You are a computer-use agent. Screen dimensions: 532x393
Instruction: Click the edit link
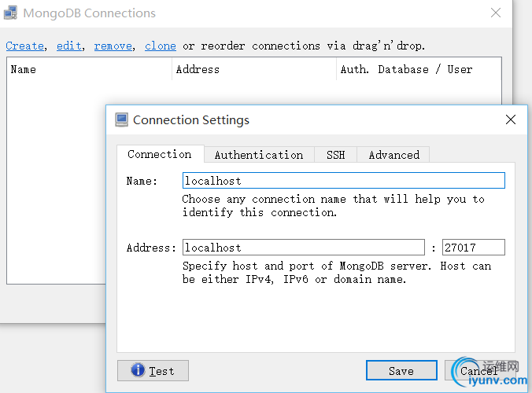pos(69,46)
